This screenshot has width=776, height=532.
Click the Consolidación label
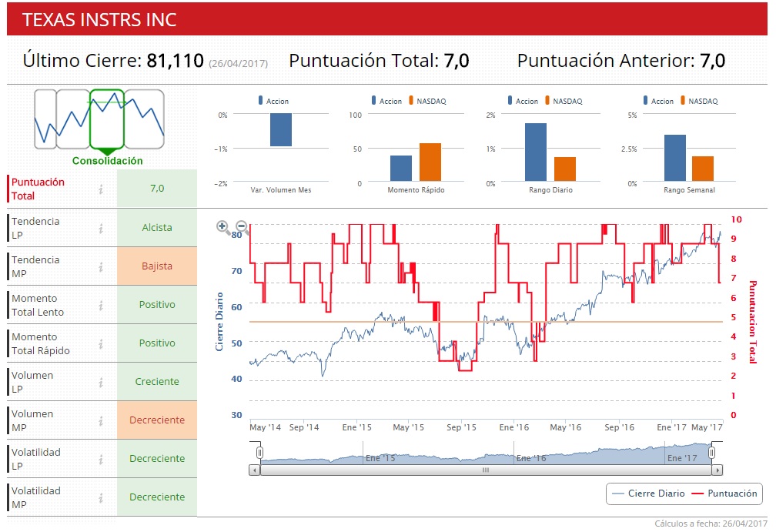[x=108, y=161]
